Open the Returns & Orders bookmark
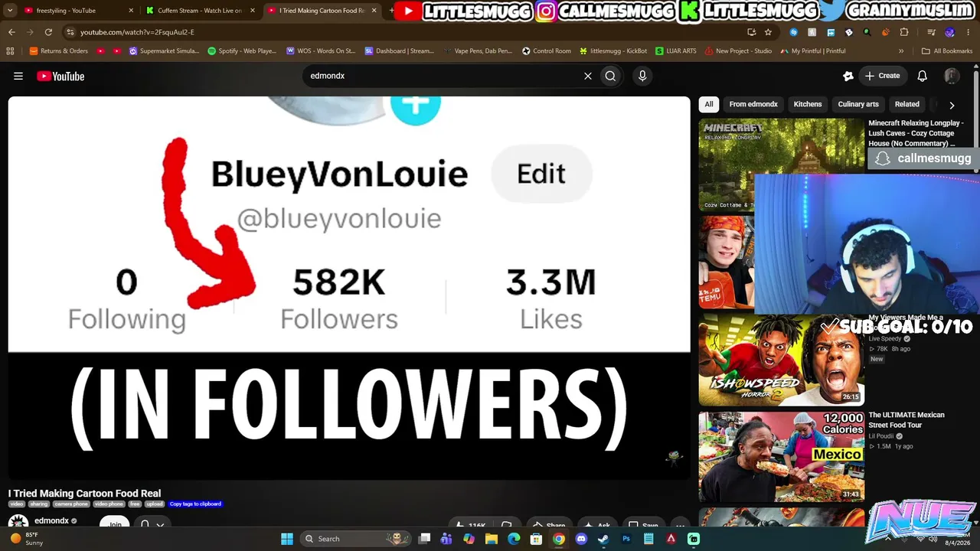This screenshot has width=980, height=551. [x=59, y=51]
